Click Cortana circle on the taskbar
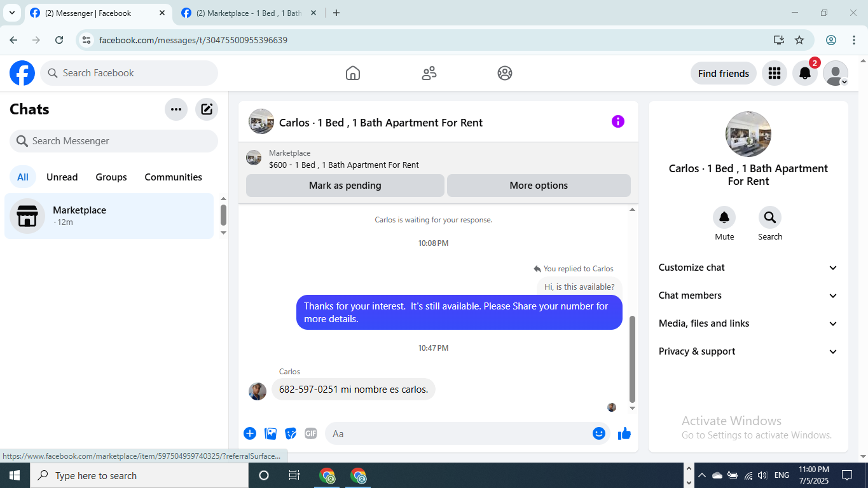This screenshot has width=868, height=488. point(264,475)
